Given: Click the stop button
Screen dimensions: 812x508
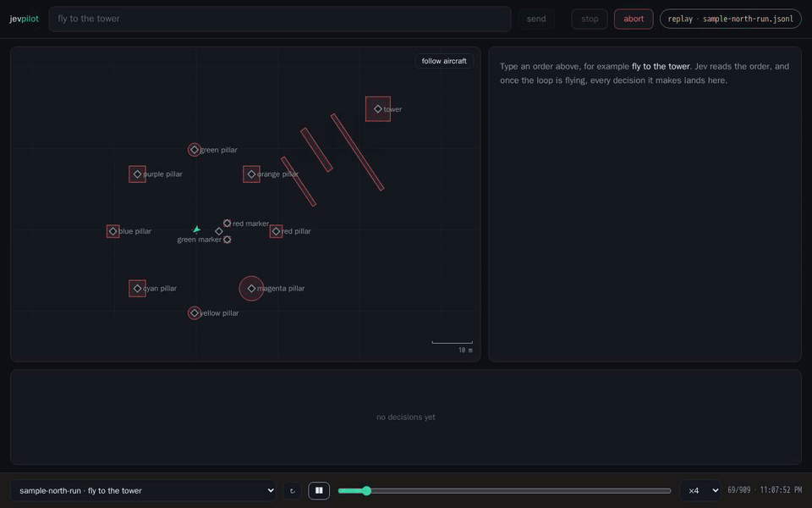Looking at the screenshot, I should click(x=590, y=19).
